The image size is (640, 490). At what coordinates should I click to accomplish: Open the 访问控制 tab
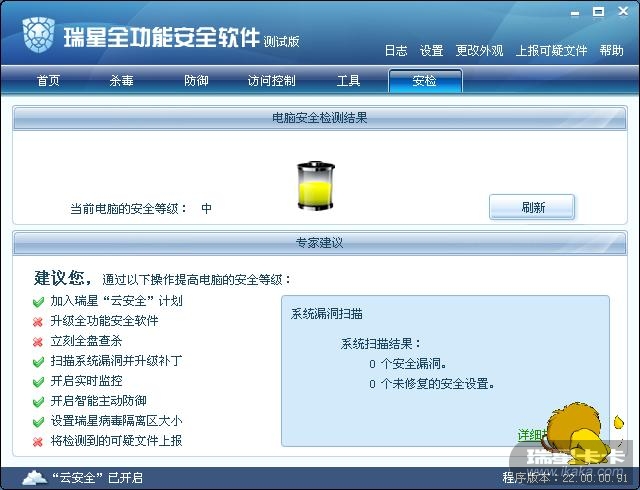271,80
